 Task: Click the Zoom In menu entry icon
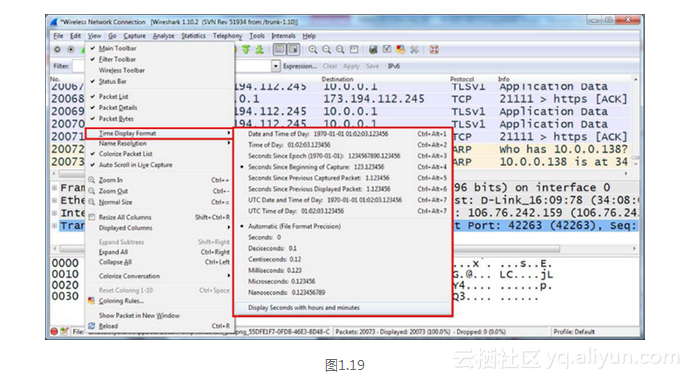tap(92, 180)
